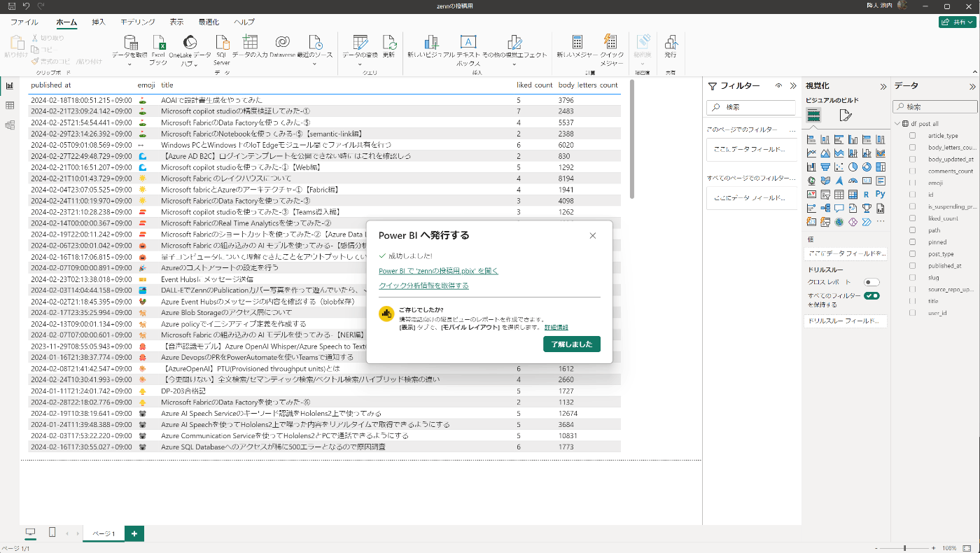Switch to the 表示 ribbon tab
980x553 pixels.
click(x=177, y=22)
